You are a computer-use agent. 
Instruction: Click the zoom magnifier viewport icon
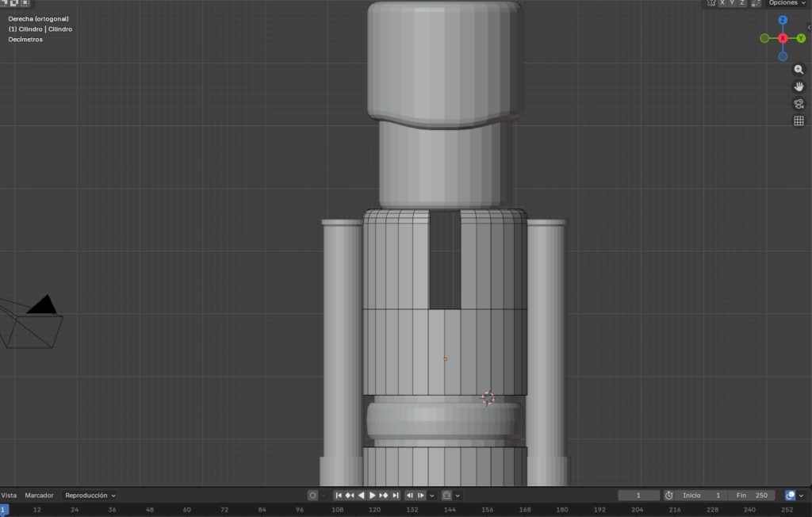tap(799, 70)
